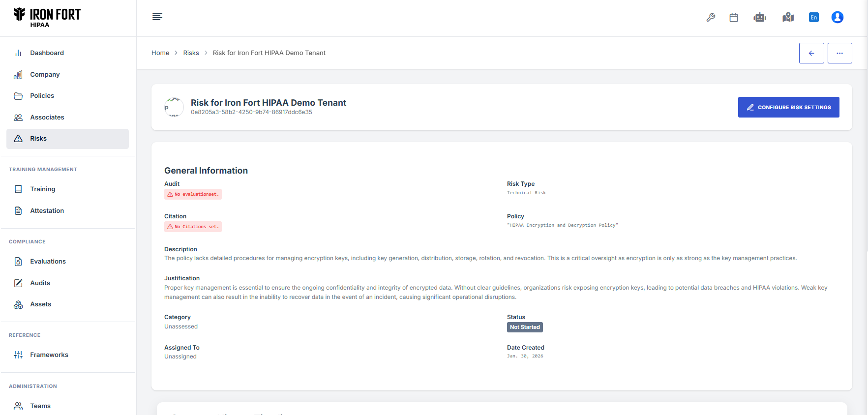Open Evaluations under Compliance
This screenshot has width=868, height=415.
pos(48,262)
